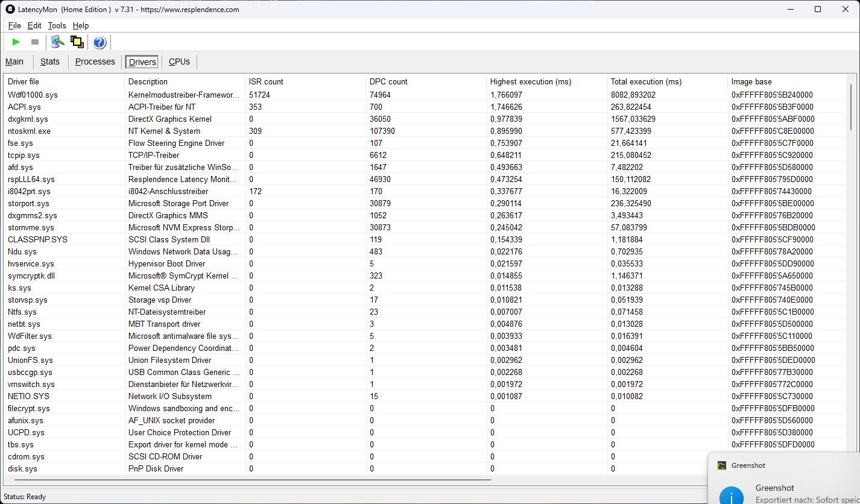Open the File menu

tap(14, 25)
